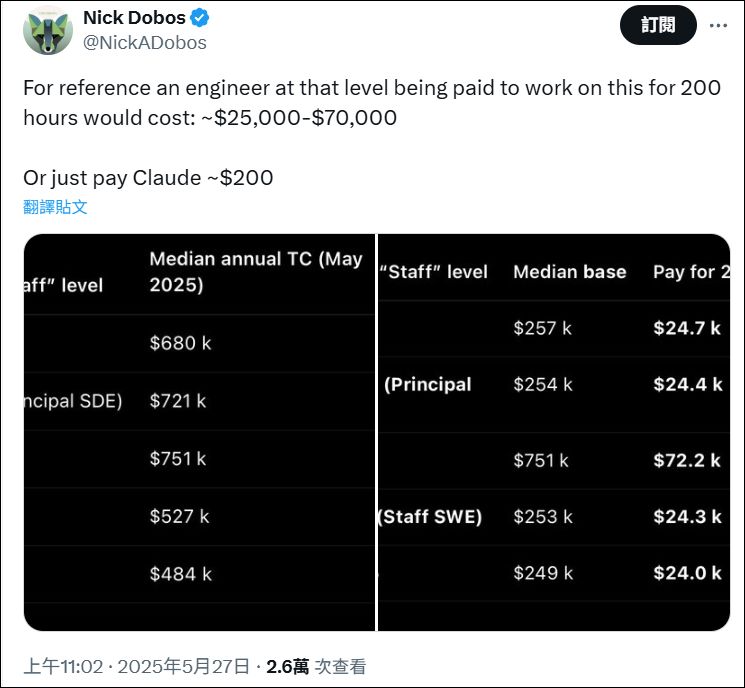Click the $24.0 k bottom row value
Viewport: 745px width, 688px height.
(x=687, y=573)
